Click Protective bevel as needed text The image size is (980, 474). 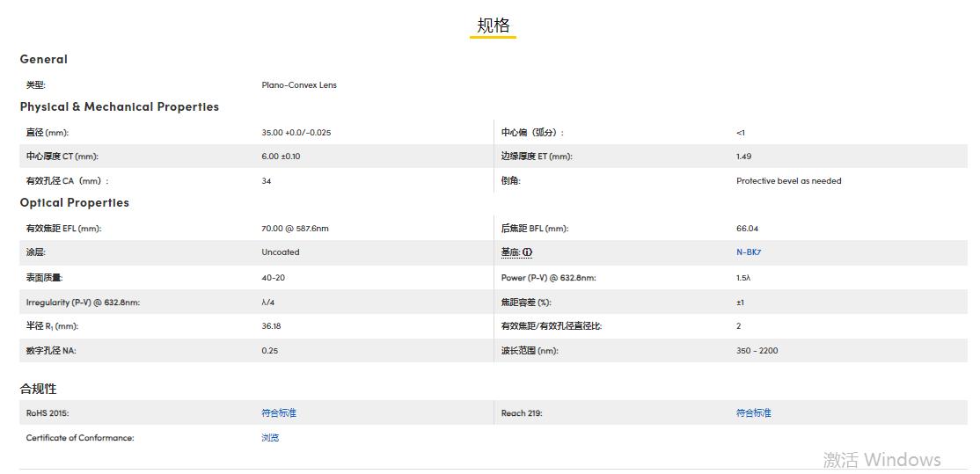789,181
